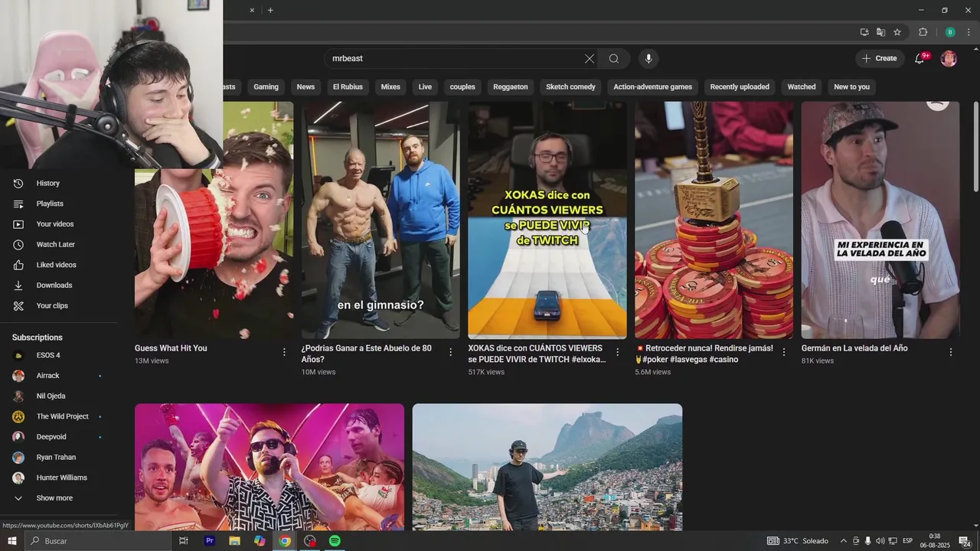Install app icon in address bar

[864, 32]
